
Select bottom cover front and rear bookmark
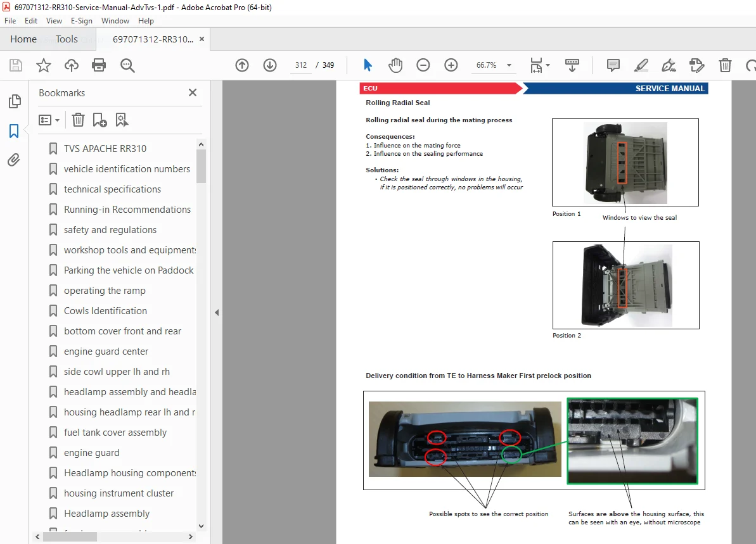[x=122, y=331]
